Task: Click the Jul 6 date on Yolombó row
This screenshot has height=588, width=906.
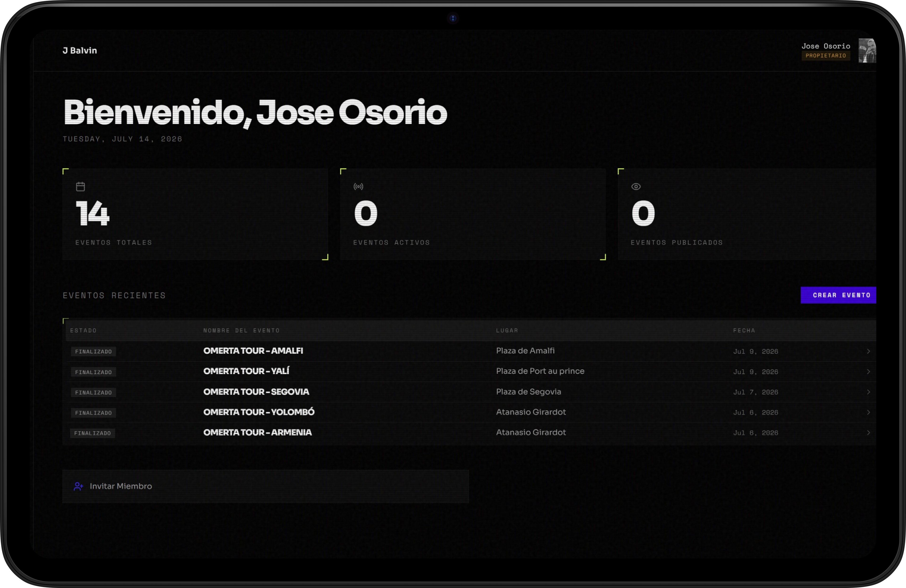Action: click(756, 413)
